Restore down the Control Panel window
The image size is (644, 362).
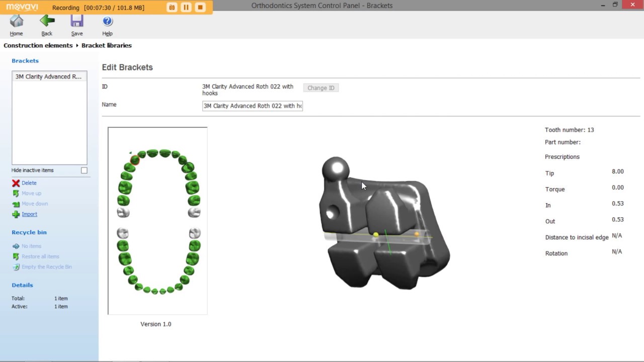pyautogui.click(x=615, y=5)
